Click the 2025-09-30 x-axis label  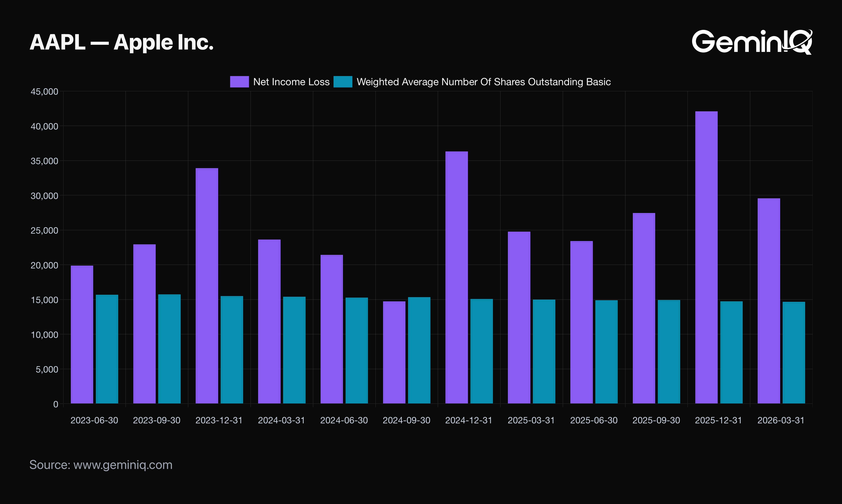[656, 420]
